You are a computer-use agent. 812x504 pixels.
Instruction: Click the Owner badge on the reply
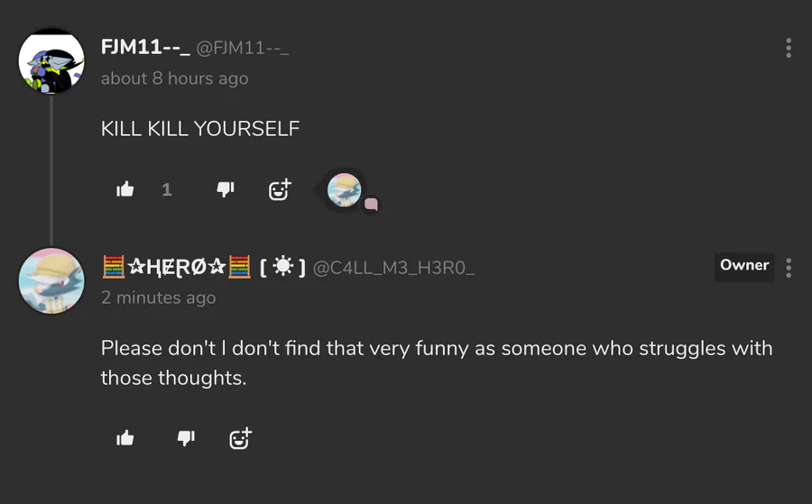(744, 266)
